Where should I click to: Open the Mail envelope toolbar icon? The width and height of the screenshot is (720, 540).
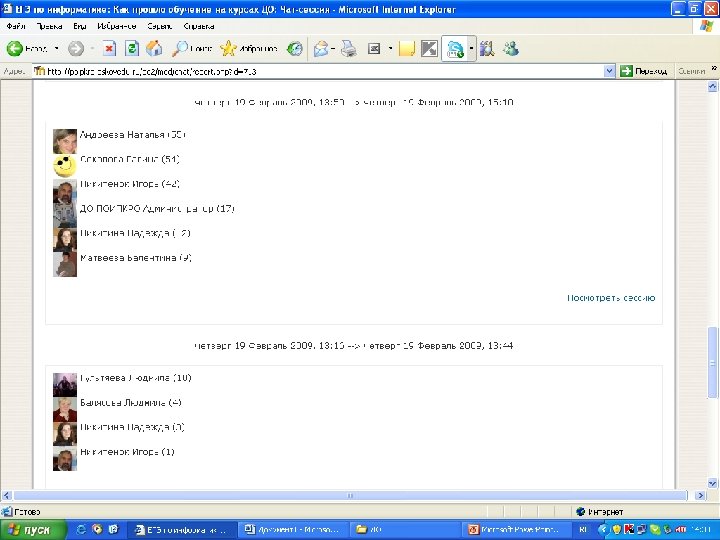tap(321, 48)
